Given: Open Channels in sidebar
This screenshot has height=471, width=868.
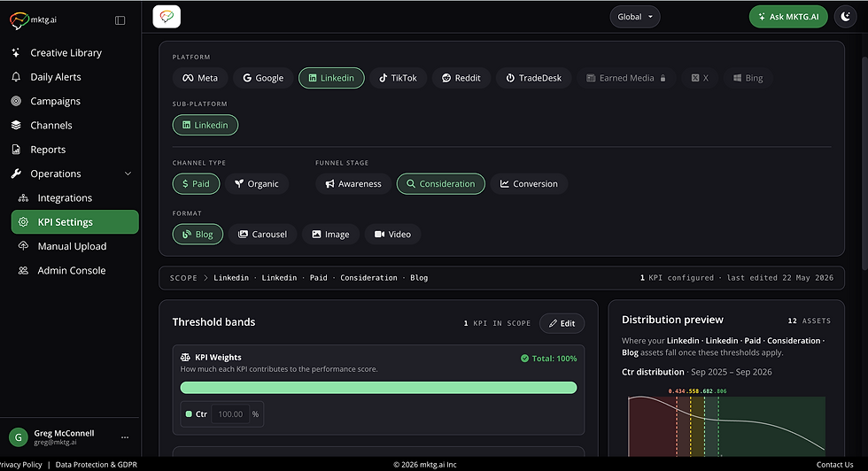Looking at the screenshot, I should tap(51, 125).
